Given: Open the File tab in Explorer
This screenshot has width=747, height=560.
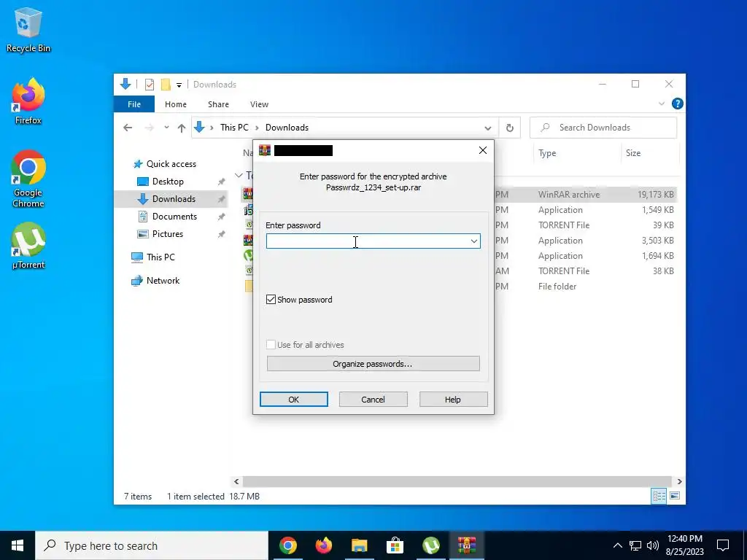Looking at the screenshot, I should [134, 104].
